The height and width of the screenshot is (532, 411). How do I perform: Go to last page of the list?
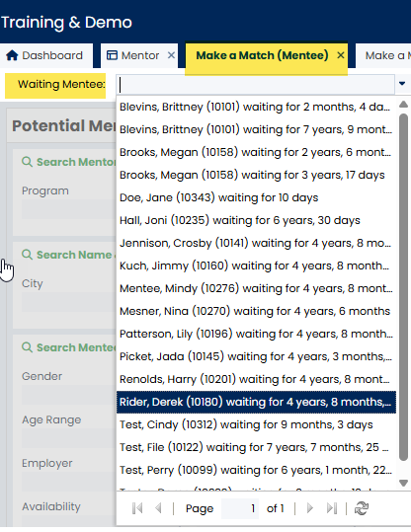coord(331,508)
